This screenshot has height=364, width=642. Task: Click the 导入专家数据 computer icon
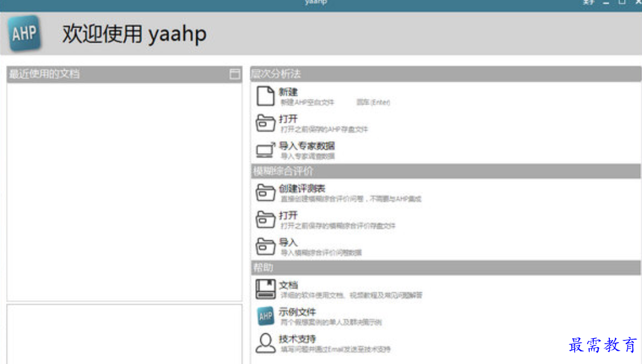(266, 150)
